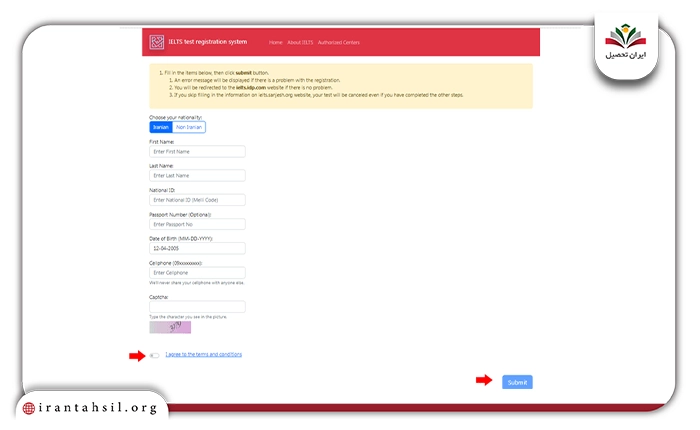The height and width of the screenshot is (430, 700).
Task: Open the About IELTS menu item
Action: [x=300, y=42]
